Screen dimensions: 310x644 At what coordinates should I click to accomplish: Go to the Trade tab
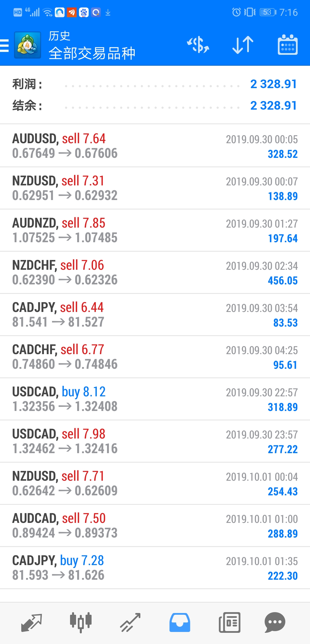[130, 622]
